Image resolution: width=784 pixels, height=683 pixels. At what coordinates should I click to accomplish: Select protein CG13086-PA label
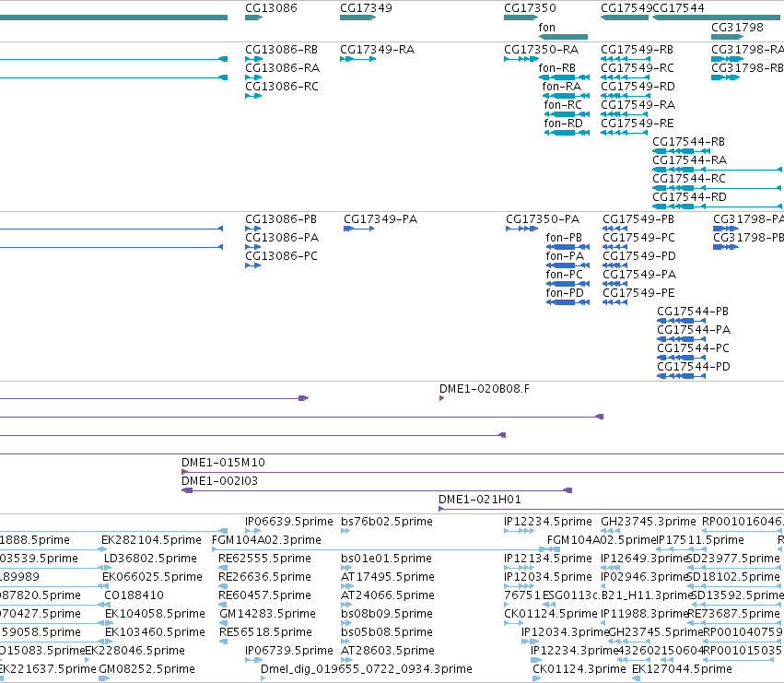pyautogui.click(x=282, y=238)
